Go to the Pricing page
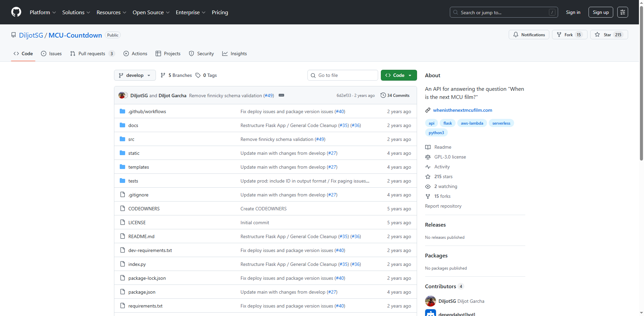This screenshot has height=316, width=644. coord(220,12)
